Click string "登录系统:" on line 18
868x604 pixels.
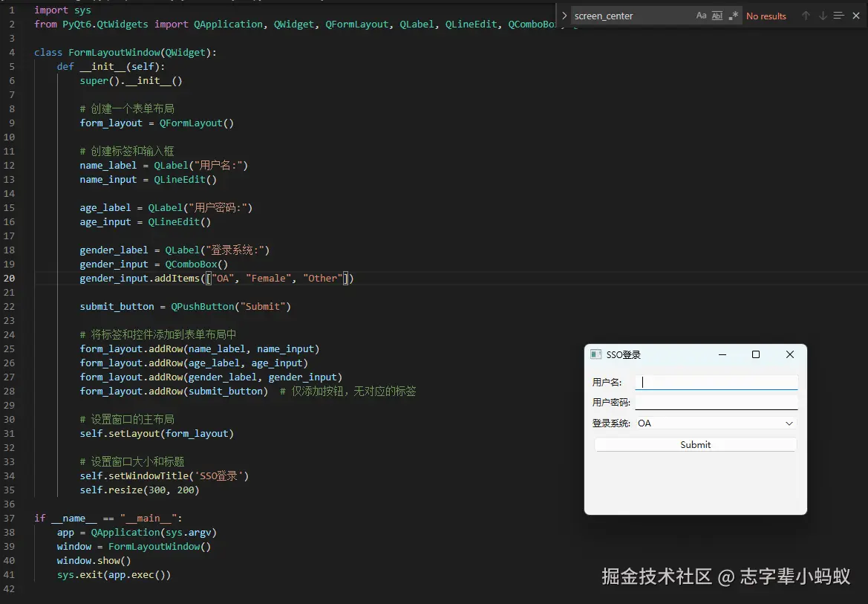pos(235,250)
